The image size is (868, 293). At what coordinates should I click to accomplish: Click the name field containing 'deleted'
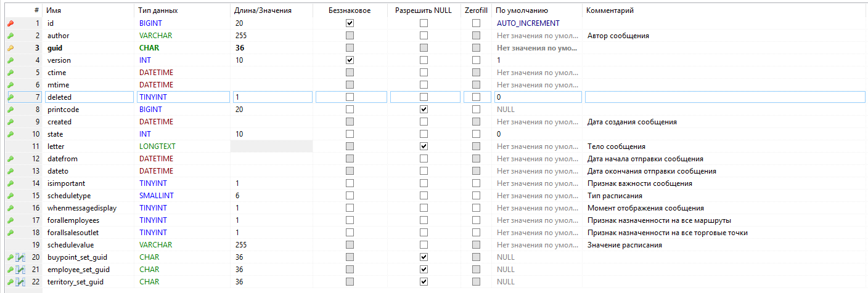89,97
